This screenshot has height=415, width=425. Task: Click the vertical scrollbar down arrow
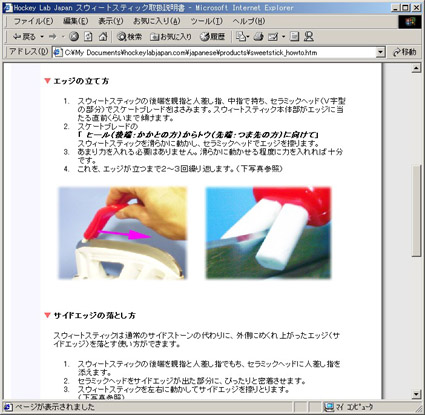[416, 394]
